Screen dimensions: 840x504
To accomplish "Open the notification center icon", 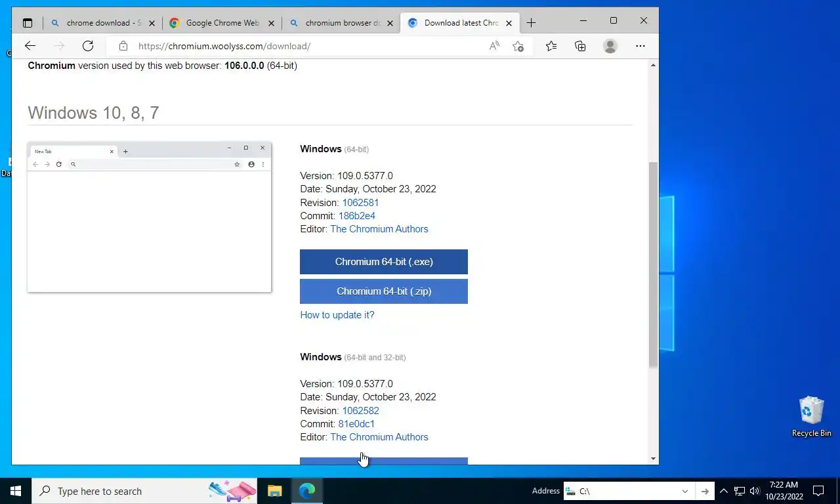I will click(818, 491).
